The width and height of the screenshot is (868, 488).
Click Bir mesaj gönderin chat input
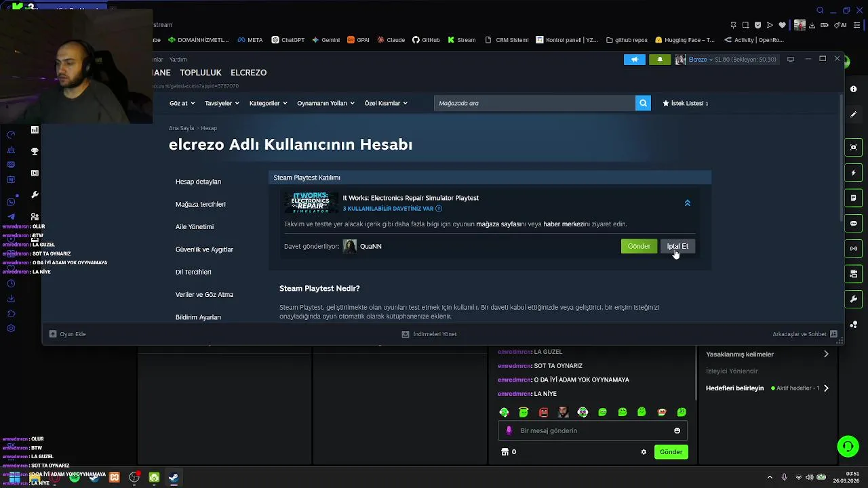click(592, 430)
